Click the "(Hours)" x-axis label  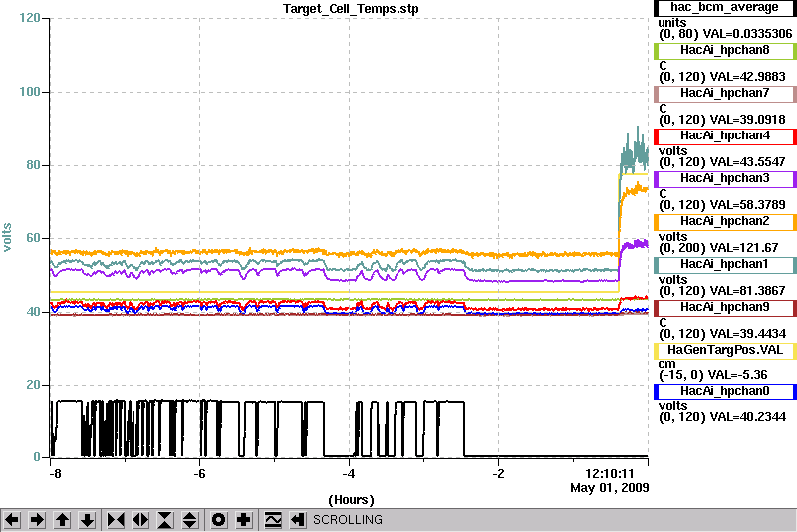pos(352,500)
